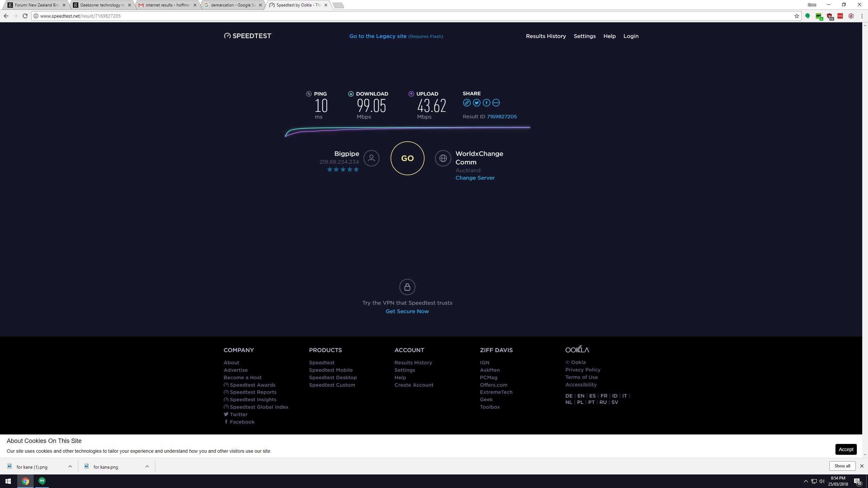Click the network icon in the system tray

coord(814,481)
